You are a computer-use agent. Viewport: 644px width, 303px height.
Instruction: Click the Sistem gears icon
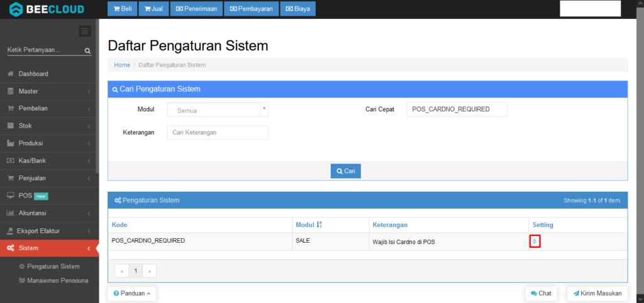coord(11,248)
